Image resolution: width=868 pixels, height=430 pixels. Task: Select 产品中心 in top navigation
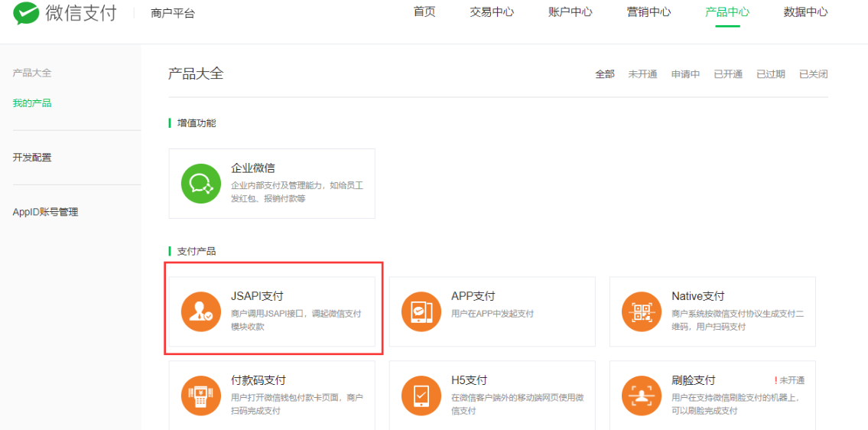click(727, 12)
